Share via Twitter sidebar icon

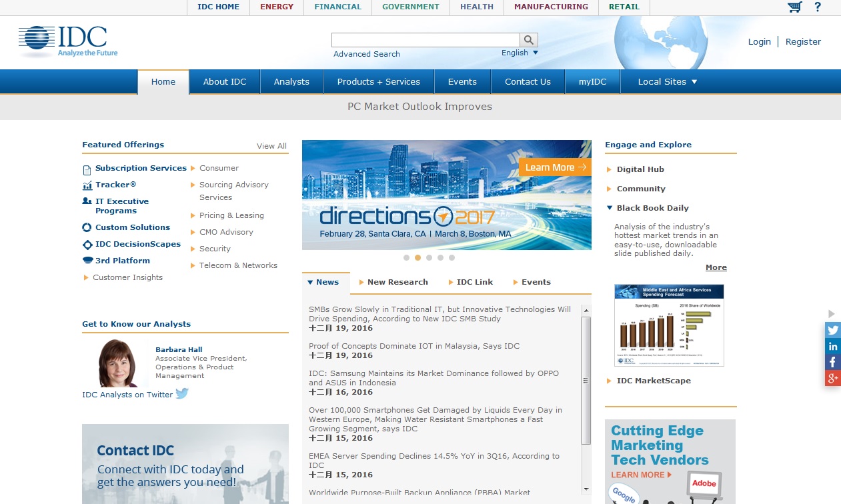coord(833,329)
